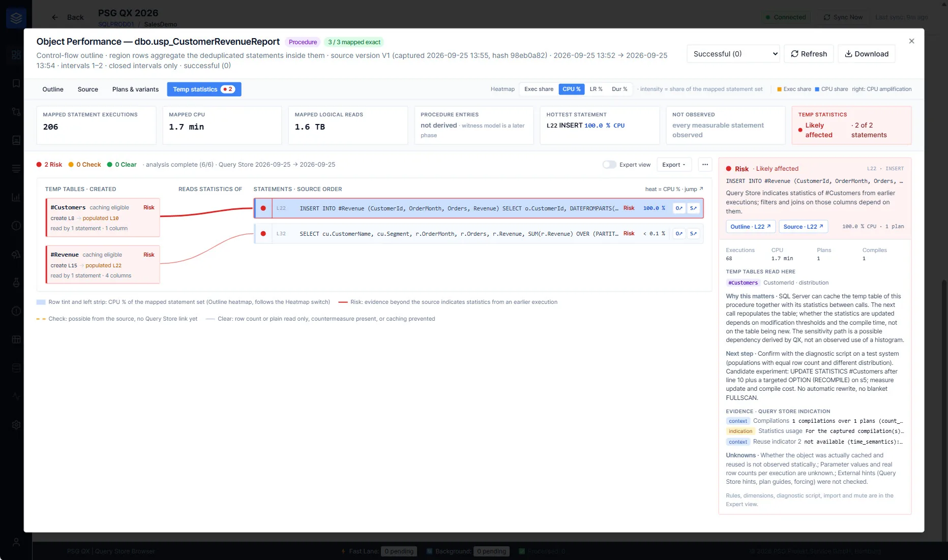Switch to the Plans & variants tab
Viewport: 948px width, 560px height.
(x=135, y=89)
